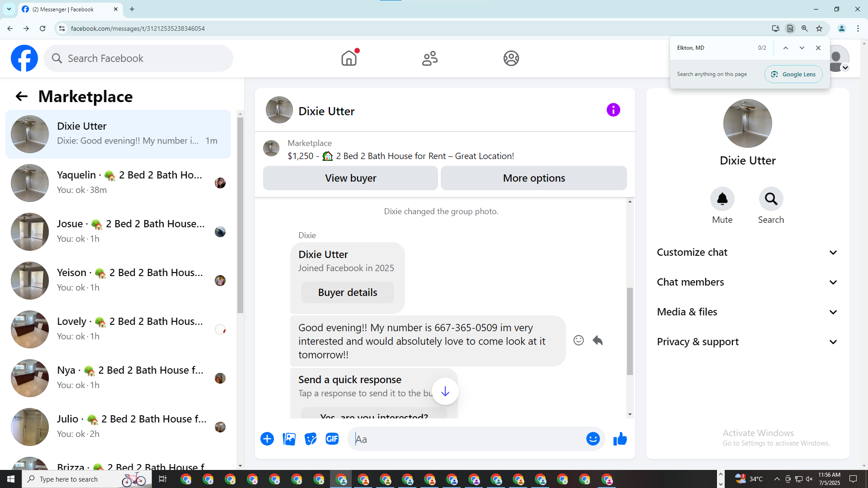Open the Home feed icon
The height and width of the screenshot is (488, 868).
coord(349,58)
